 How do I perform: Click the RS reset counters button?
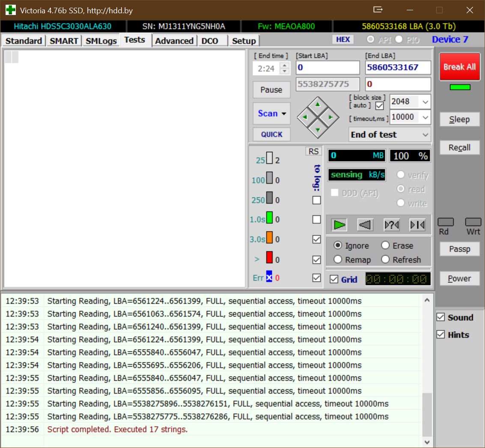pos(313,151)
